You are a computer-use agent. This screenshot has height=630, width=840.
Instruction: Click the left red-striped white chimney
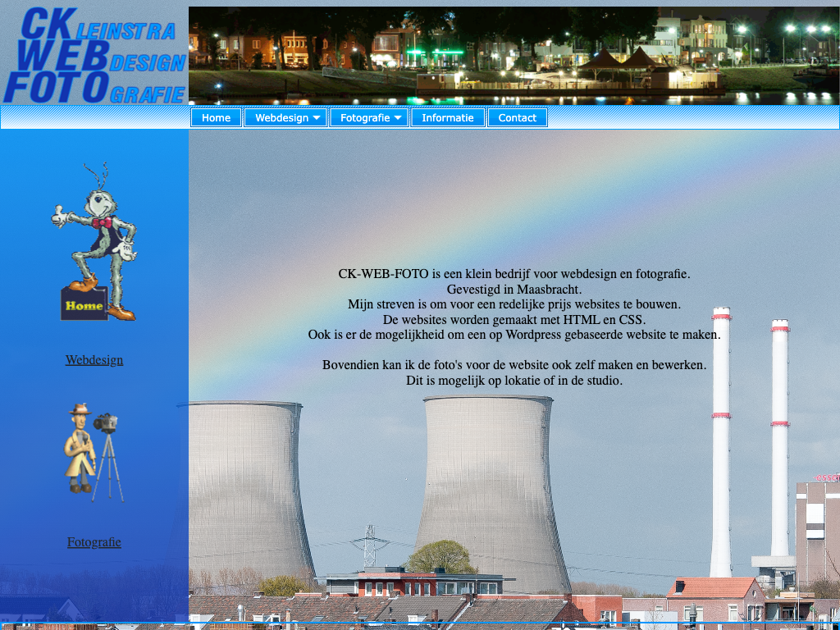click(x=721, y=443)
